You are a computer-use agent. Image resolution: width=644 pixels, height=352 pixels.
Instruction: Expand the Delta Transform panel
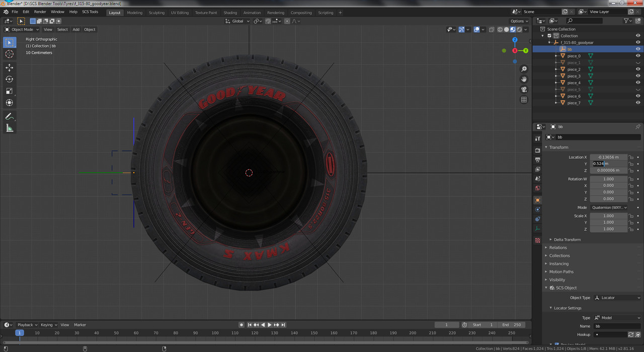[x=567, y=239]
